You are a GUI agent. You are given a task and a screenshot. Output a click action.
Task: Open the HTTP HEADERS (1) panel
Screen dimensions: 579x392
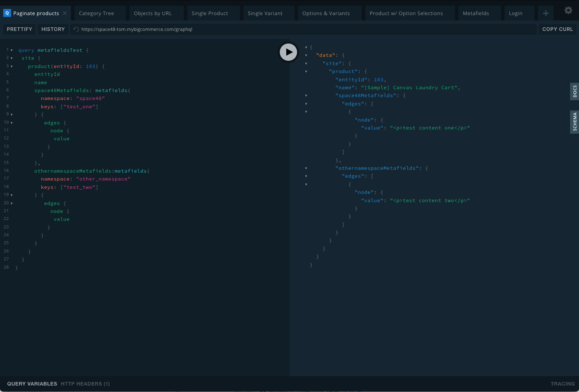pos(85,384)
